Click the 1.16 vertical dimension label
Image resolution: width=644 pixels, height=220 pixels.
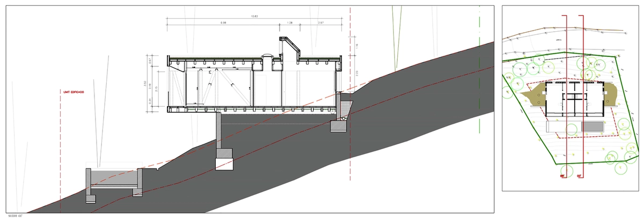coord(356,46)
